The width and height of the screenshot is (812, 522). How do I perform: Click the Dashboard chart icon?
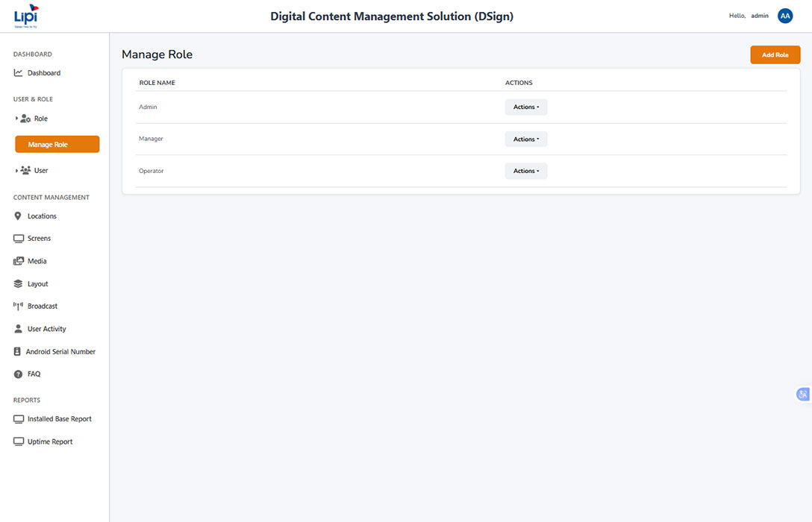click(18, 73)
